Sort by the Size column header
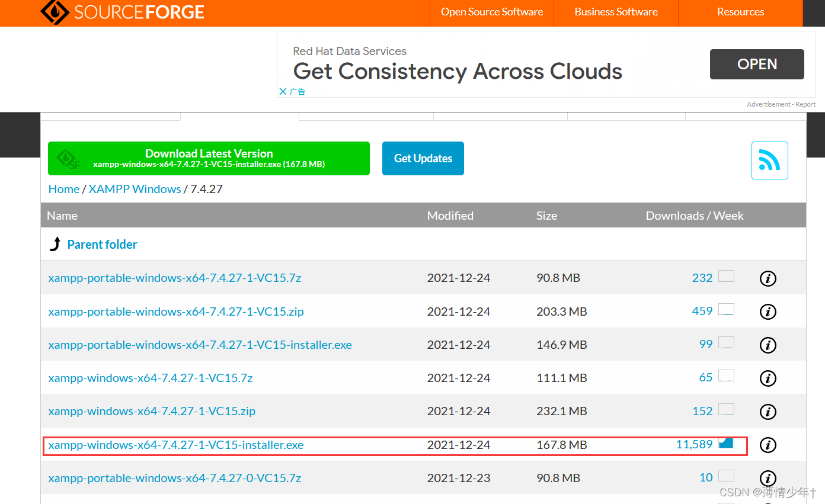Screen dimensions: 825x504 546,216
